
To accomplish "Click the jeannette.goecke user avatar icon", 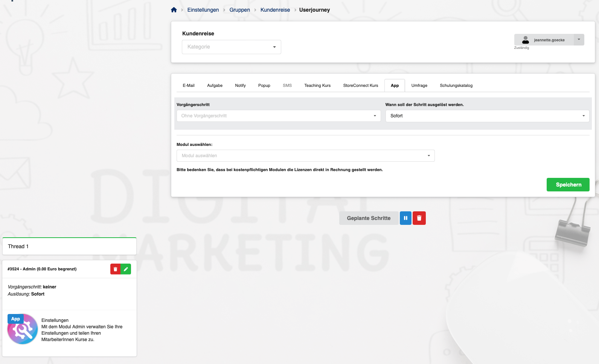I will coord(526,40).
